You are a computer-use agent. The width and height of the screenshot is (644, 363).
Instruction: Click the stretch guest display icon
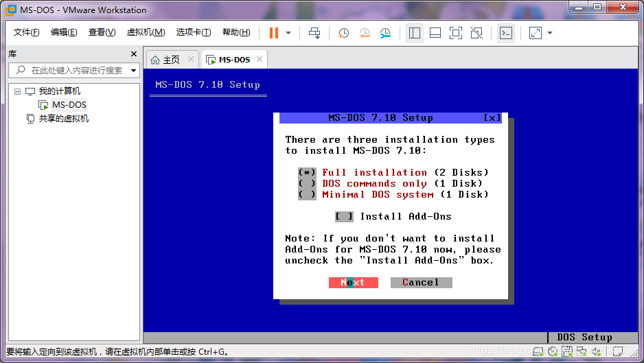point(535,33)
